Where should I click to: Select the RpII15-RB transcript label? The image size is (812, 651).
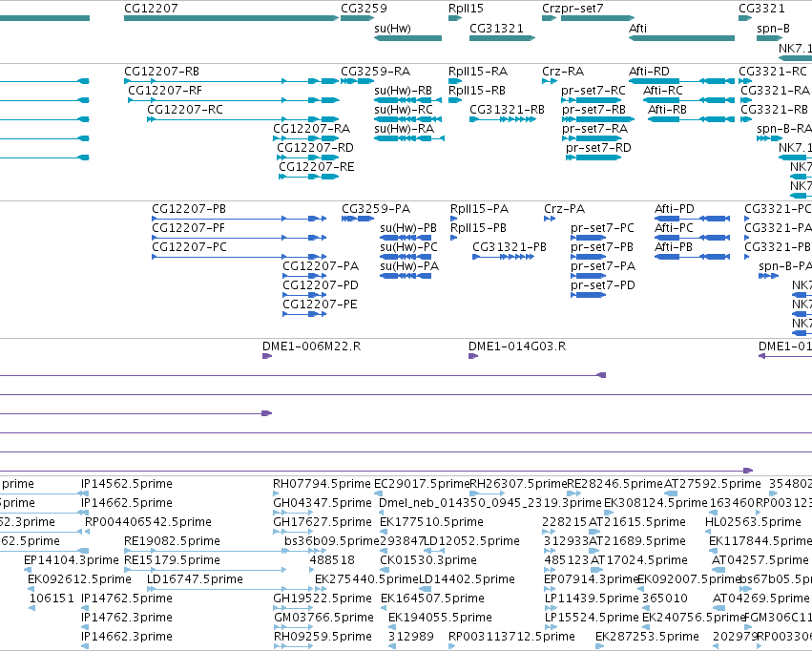pyautogui.click(x=477, y=91)
